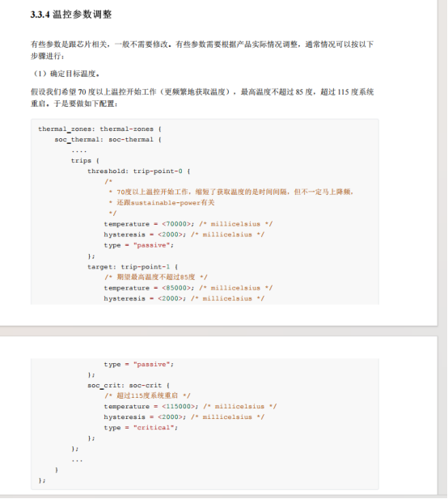Click "temperature = <85000>;" line
The height and width of the screenshot is (499, 448).
[188, 288]
